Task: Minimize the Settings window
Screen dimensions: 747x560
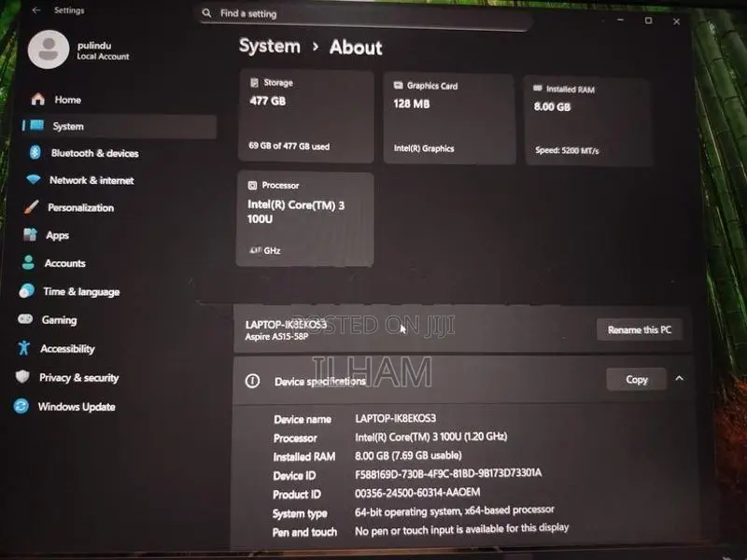Action: [620, 20]
